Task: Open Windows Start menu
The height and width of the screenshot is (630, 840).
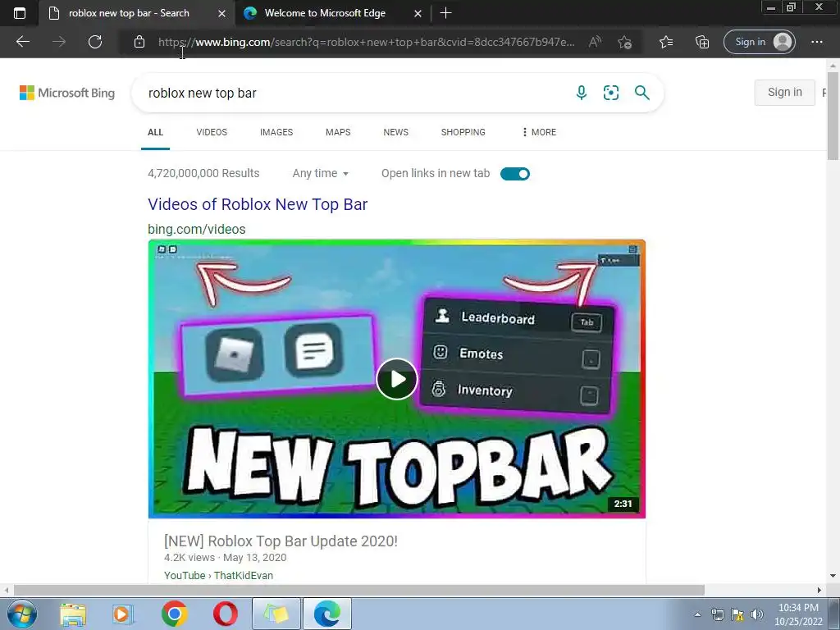Action: (21, 614)
